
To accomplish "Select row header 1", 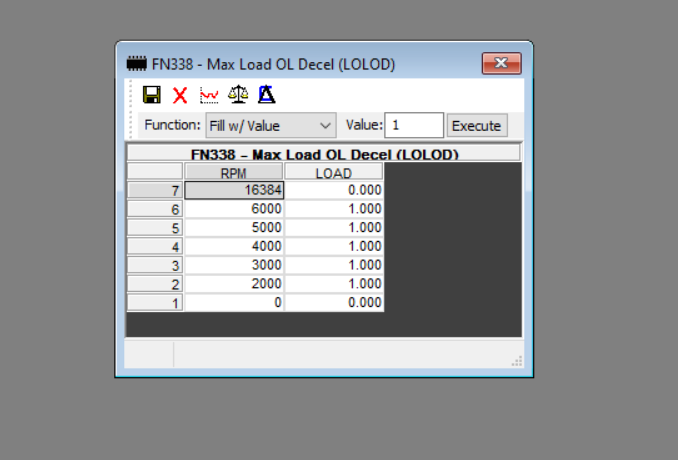I will pyautogui.click(x=155, y=303).
